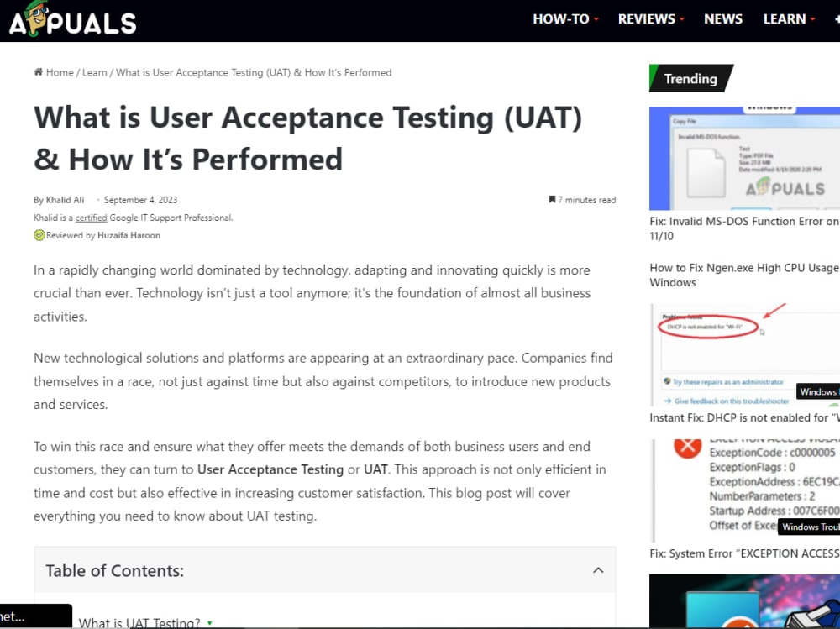Expand the What is UAT Testing entry arrow
The height and width of the screenshot is (629, 840).
209,623
